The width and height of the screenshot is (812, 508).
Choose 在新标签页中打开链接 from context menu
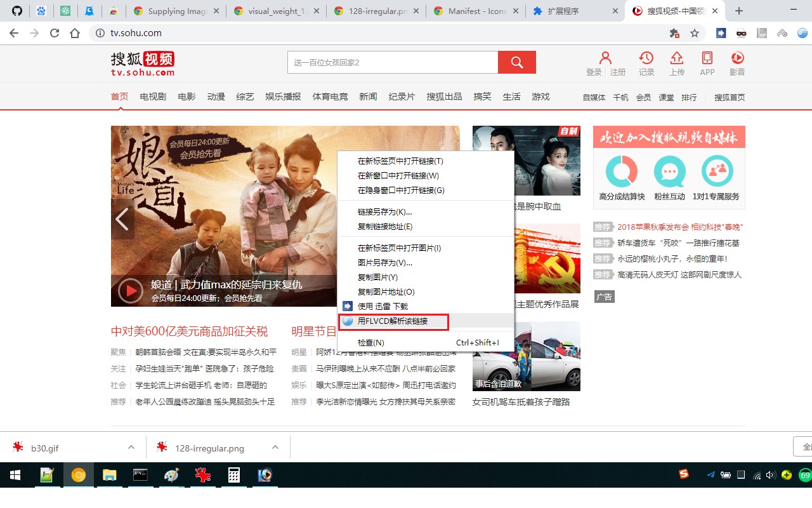coord(425,161)
